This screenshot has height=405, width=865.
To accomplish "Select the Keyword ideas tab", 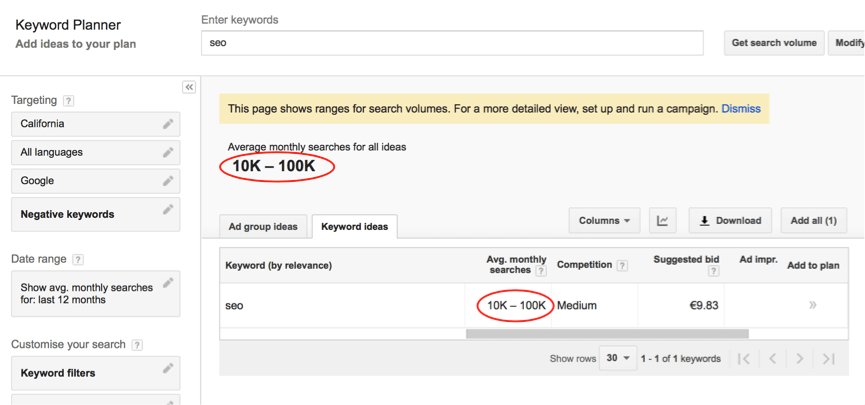I will click(x=354, y=227).
